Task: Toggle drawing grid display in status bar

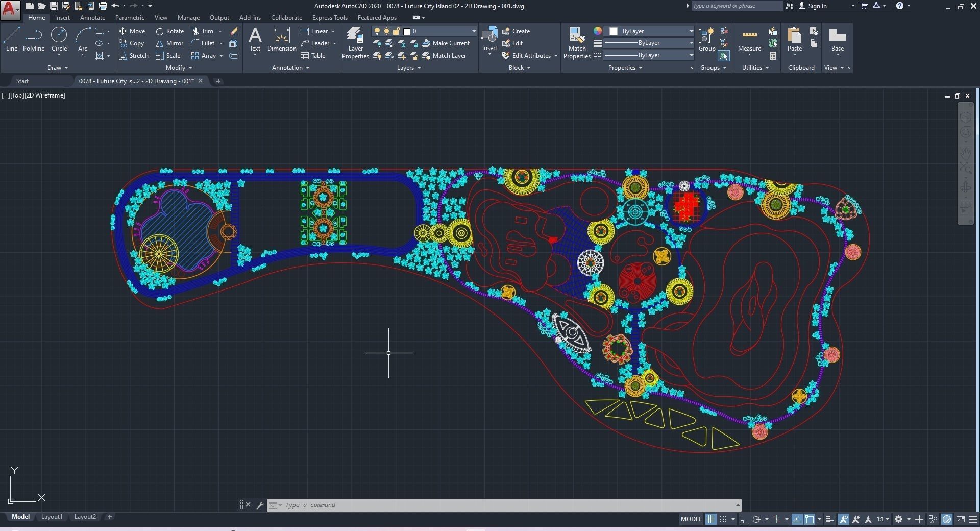Action: click(x=710, y=519)
